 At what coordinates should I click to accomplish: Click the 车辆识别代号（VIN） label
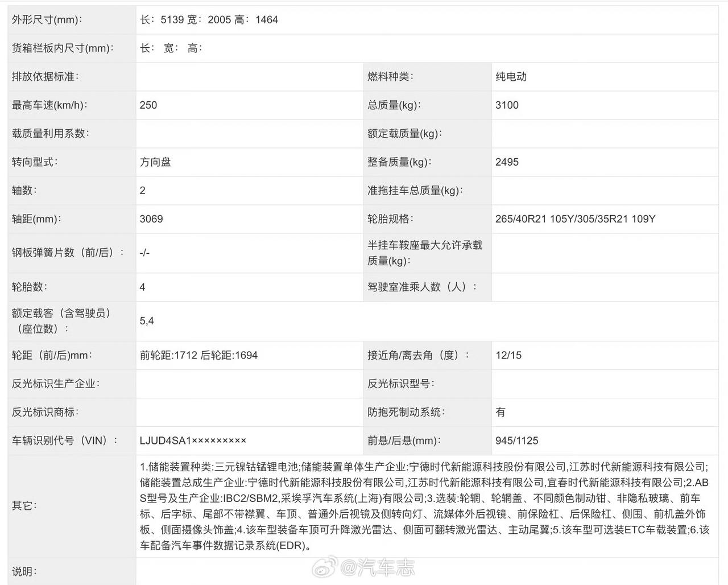(65, 440)
